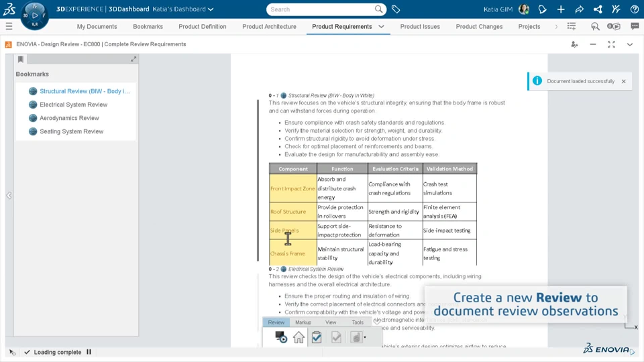Image resolution: width=644 pixels, height=362 pixels.
Task: Show more tabs with right chevron
Action: click(x=556, y=27)
